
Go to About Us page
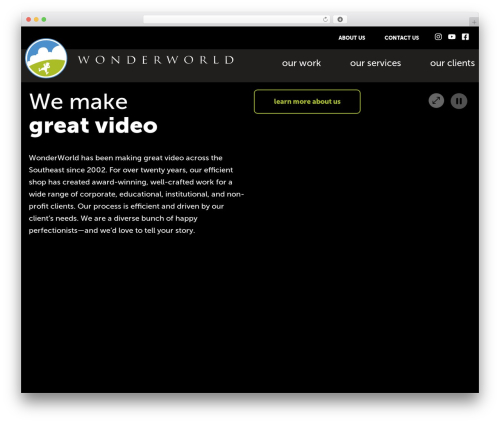click(x=352, y=38)
